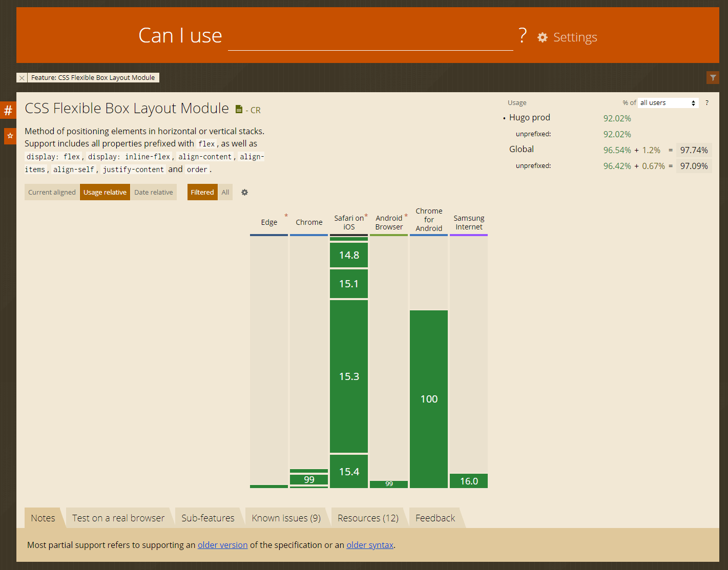Follow the 'older syntax' link

[370, 545]
